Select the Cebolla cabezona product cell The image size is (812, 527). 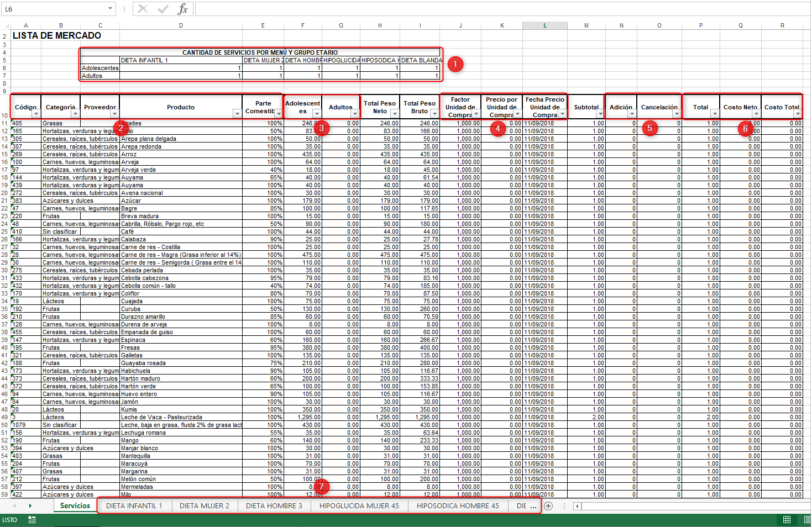[x=181, y=278]
